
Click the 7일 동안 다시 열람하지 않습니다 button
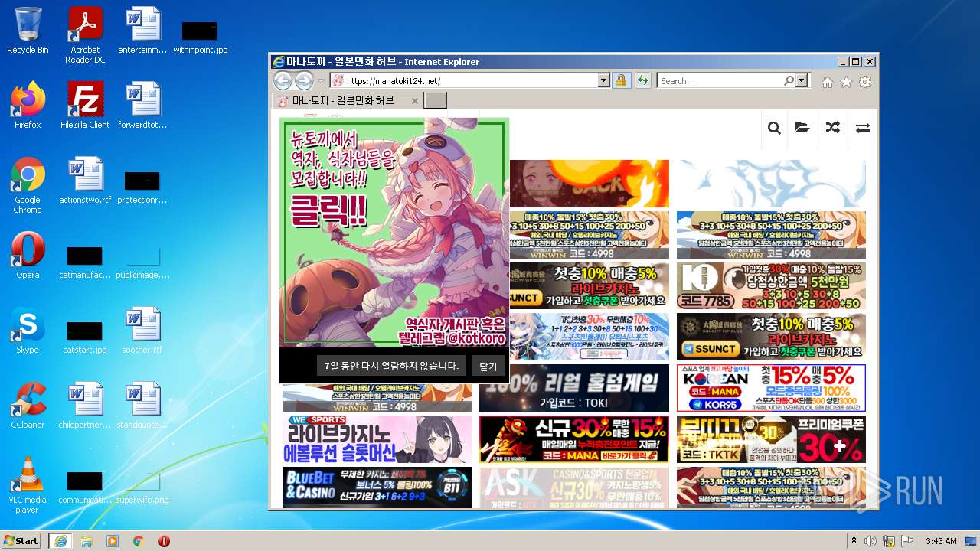pos(391,366)
